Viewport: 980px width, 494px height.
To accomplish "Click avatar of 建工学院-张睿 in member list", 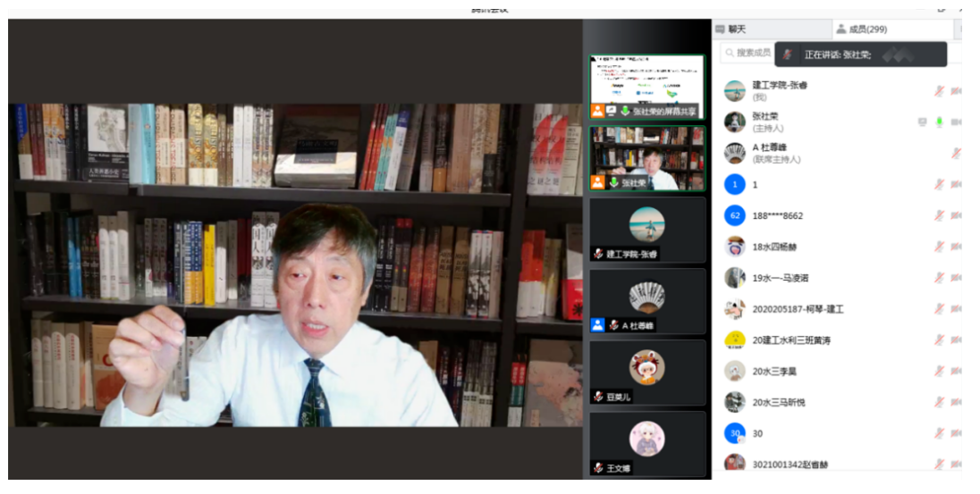I will coord(734,91).
